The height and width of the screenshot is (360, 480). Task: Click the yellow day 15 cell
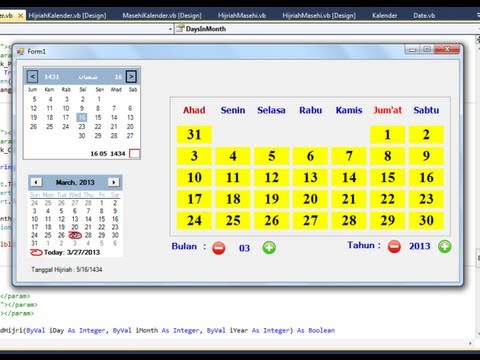tap(387, 177)
